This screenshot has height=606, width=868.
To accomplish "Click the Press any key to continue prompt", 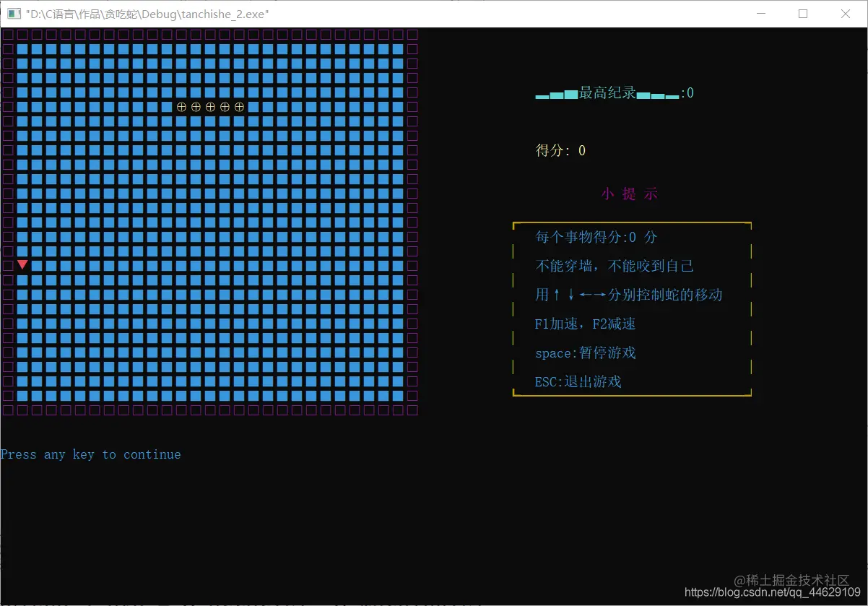I will pyautogui.click(x=92, y=454).
